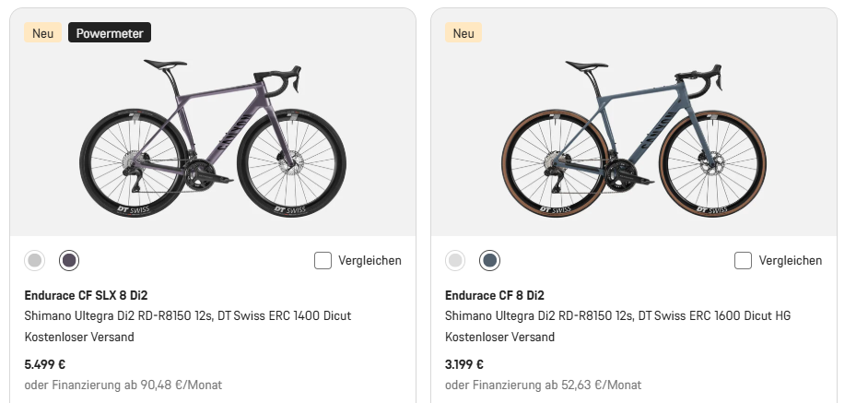Select light grey color for Endurace CF SLX 8

coord(35,261)
